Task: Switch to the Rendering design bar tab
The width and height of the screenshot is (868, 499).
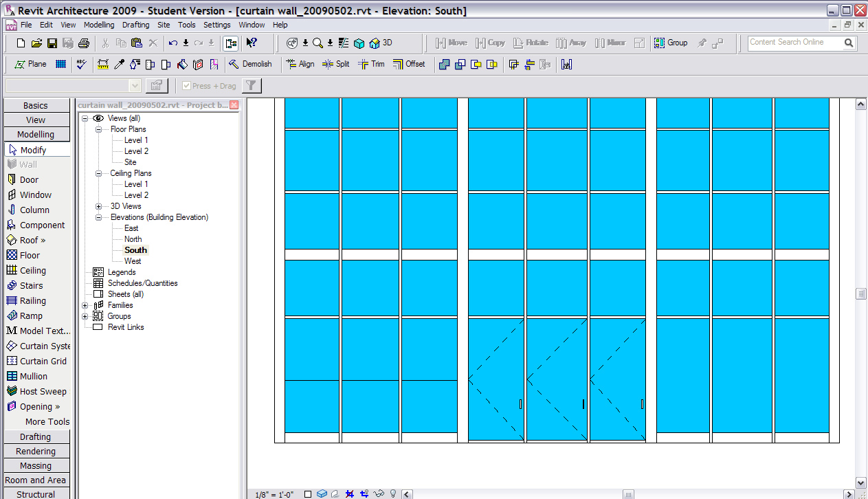Action: click(36, 451)
